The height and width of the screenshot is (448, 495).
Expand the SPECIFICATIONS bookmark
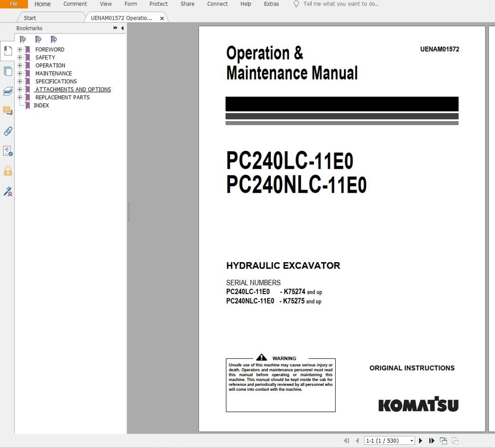pos(20,81)
